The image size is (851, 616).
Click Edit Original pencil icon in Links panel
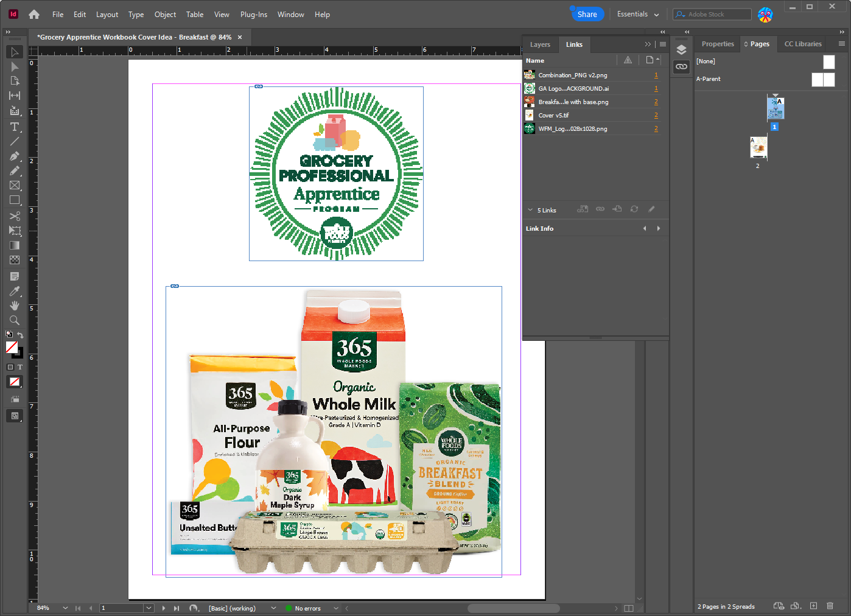[651, 209]
